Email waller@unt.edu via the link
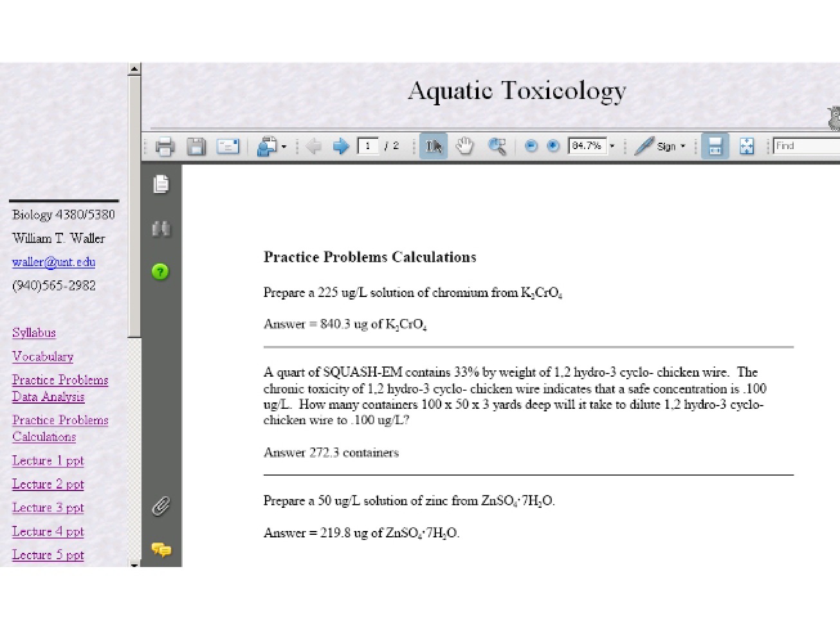 [54, 262]
